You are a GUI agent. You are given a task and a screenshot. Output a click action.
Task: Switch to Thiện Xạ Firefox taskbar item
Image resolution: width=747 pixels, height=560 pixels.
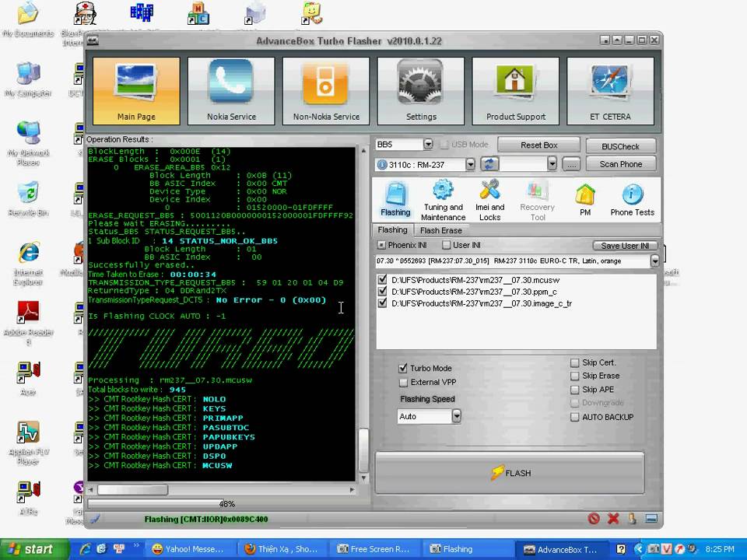coord(281,550)
